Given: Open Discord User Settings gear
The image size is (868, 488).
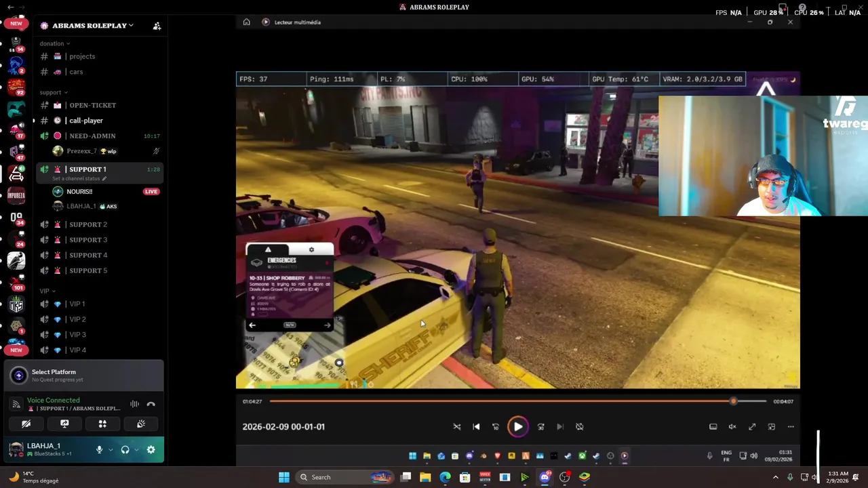Looking at the screenshot, I should [151, 450].
